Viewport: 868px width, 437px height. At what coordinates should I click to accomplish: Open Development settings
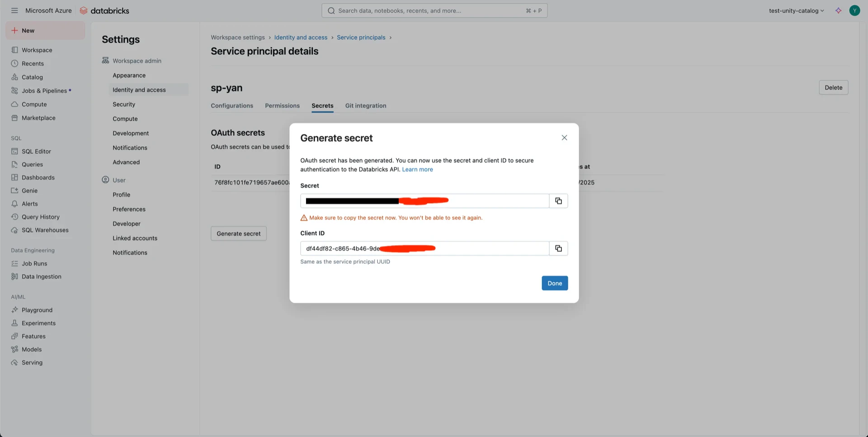[x=131, y=133]
